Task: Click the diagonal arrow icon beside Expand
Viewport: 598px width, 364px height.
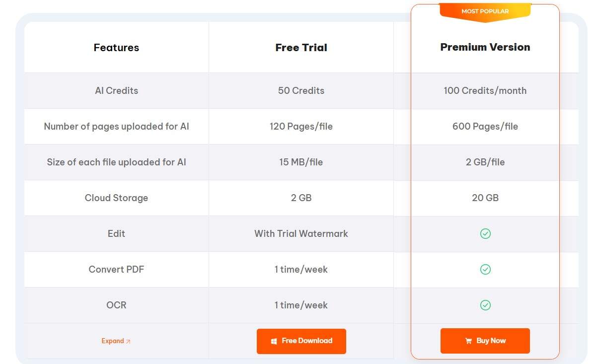Action: [x=128, y=341]
